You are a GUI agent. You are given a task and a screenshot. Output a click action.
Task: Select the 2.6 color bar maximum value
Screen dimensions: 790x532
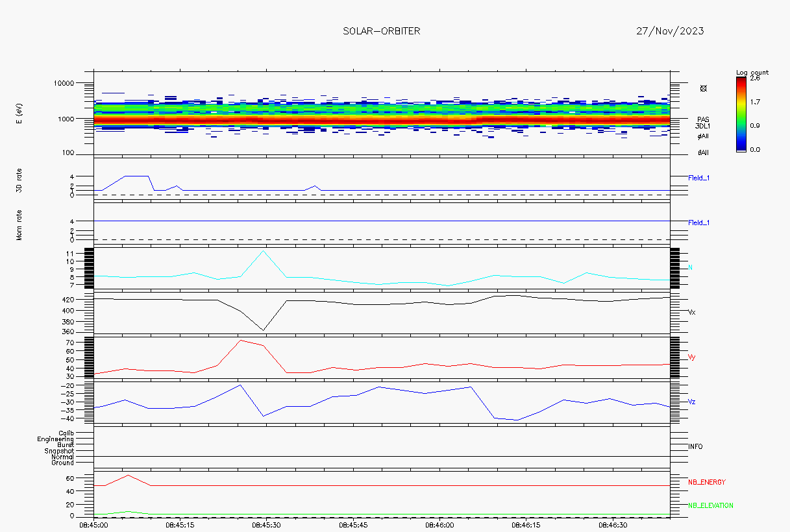click(x=756, y=78)
